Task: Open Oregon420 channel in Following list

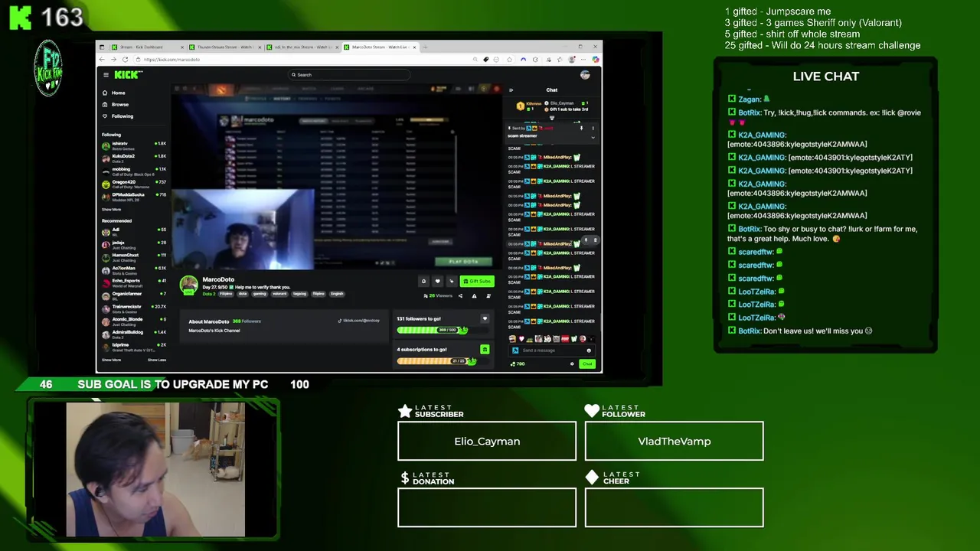Action: (134, 184)
